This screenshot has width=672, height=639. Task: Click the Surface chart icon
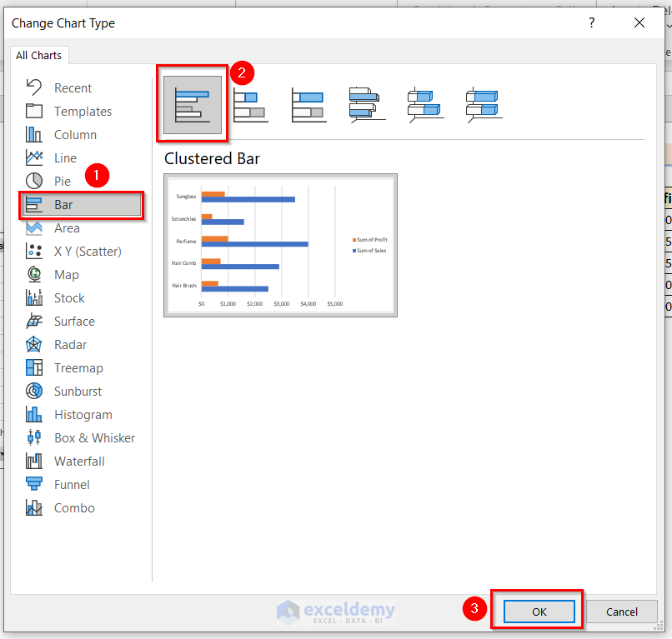tap(34, 321)
